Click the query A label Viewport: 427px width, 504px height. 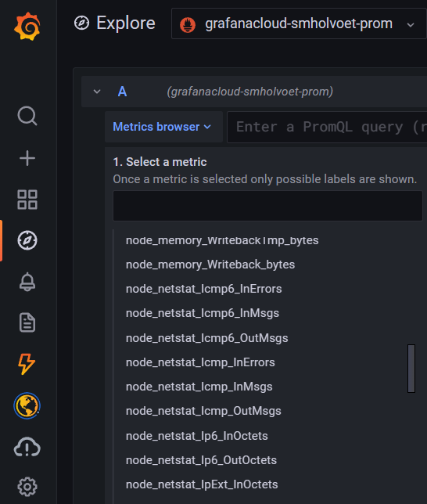(x=123, y=92)
